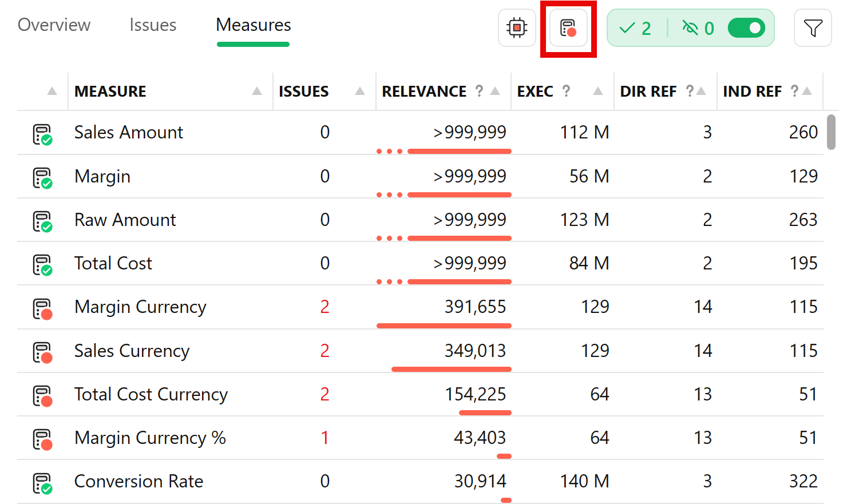
Task: Click the Total Cost Currency red status icon
Action: [42, 396]
